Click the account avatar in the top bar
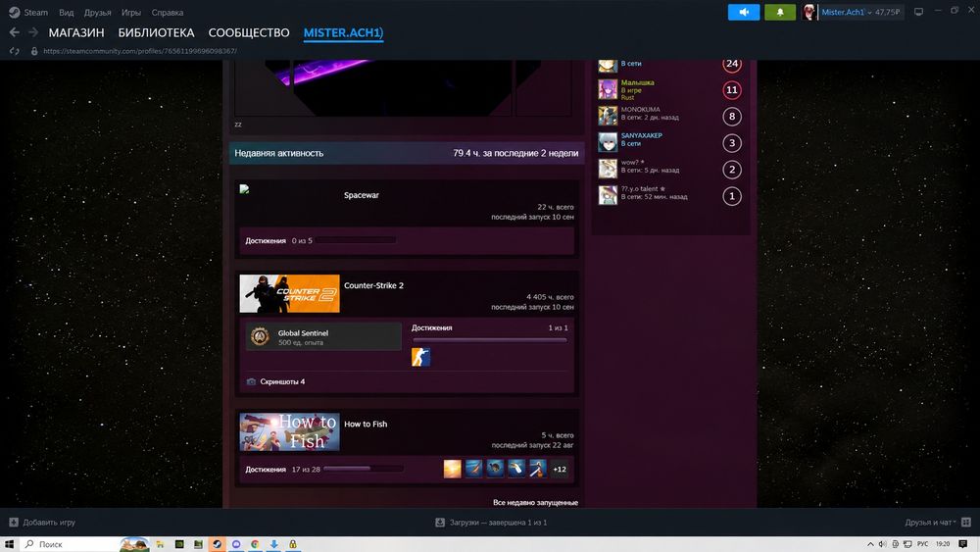 (x=809, y=12)
